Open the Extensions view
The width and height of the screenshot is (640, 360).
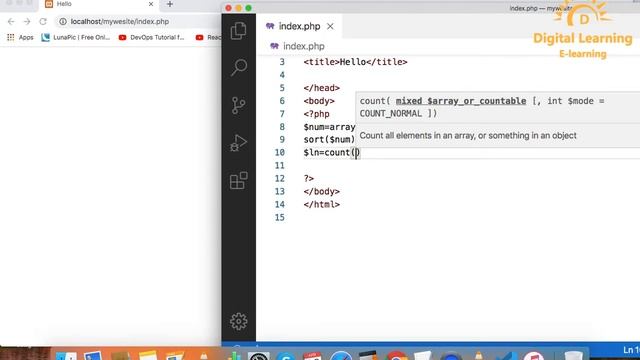pos(239,180)
